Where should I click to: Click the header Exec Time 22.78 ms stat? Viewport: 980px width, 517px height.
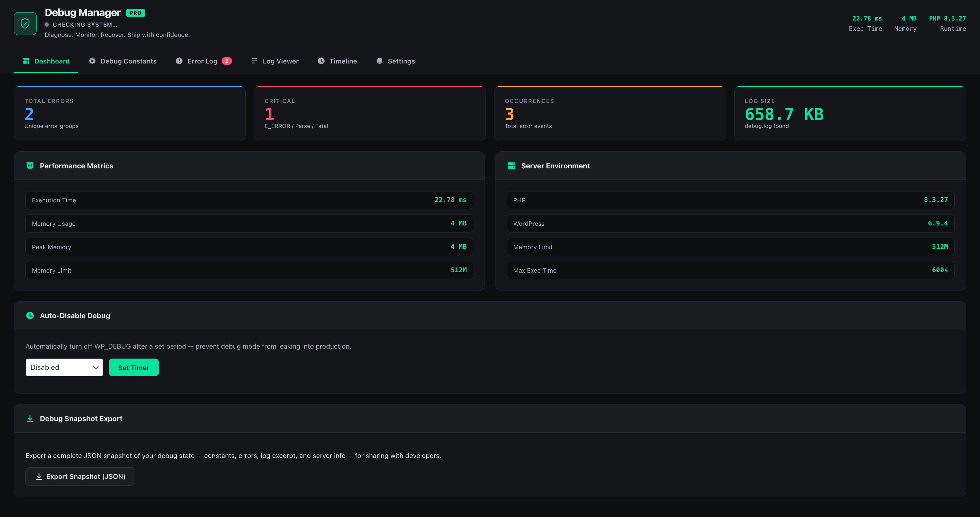click(x=866, y=24)
